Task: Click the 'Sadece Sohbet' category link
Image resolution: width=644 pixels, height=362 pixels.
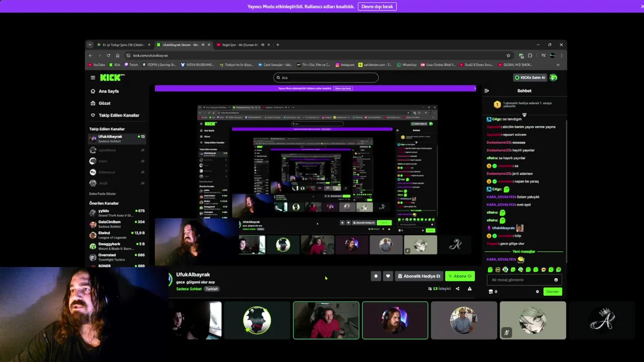Action: point(189,289)
